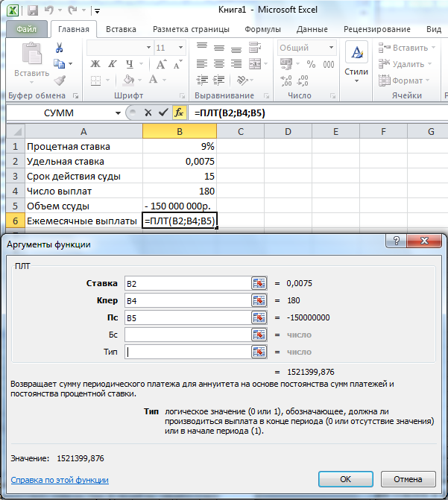This screenshot has width=448, height=500.
Task: Open the Шрифт group dialog launcher
Action: [182, 95]
